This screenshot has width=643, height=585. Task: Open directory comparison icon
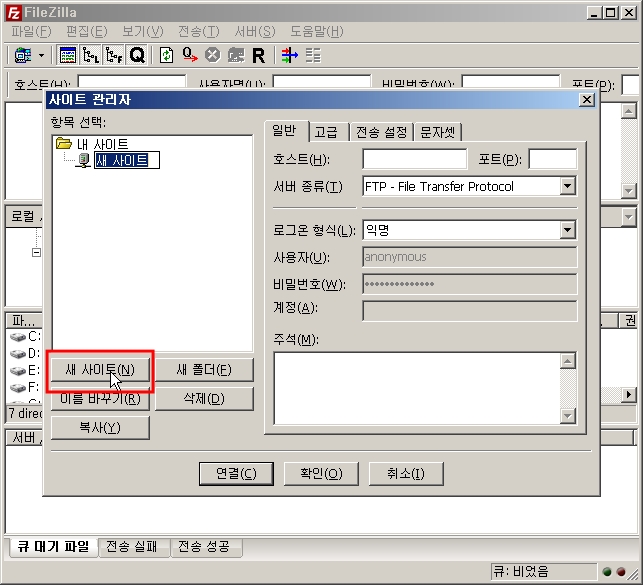tap(289, 55)
